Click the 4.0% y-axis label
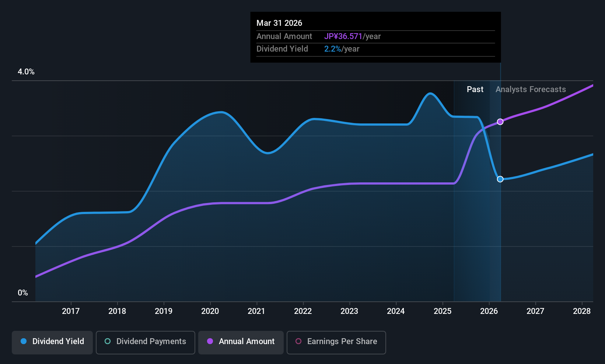This screenshot has width=605, height=364. point(26,72)
